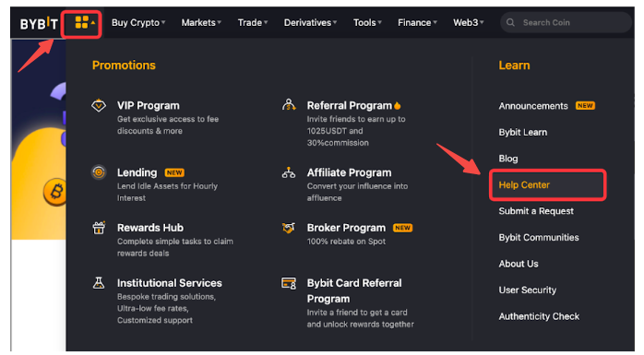This screenshot has width=644, height=355.
Task: Expand the Web3 dropdown
Action: point(469,22)
